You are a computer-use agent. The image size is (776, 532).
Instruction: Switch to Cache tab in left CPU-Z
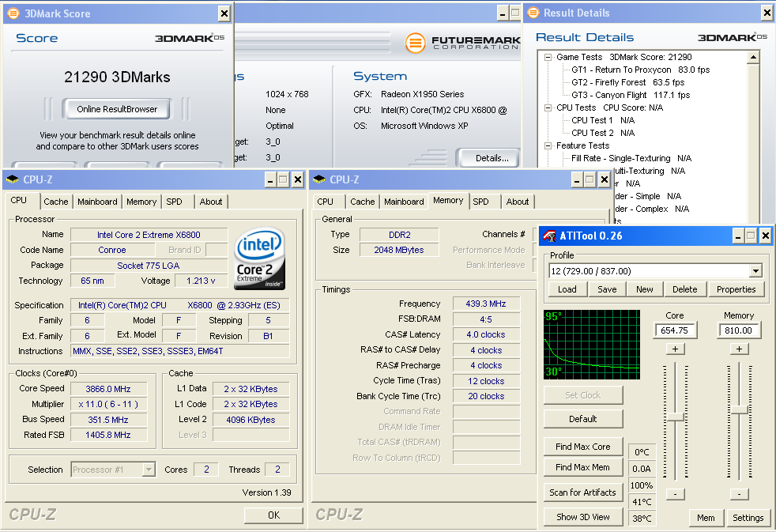pos(55,202)
